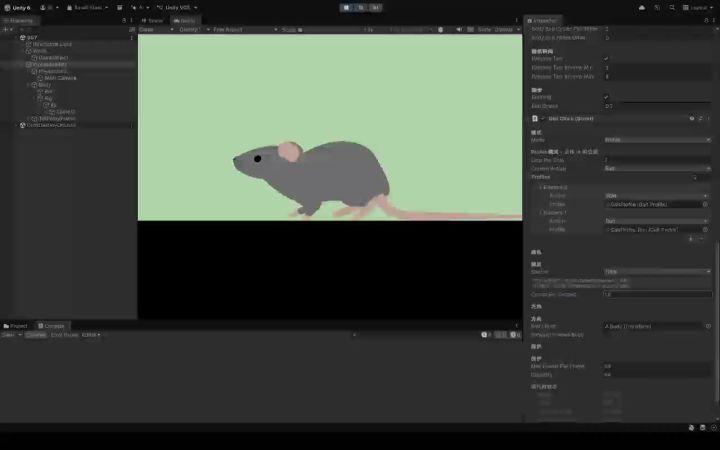Lock the Inspector panel with the lock icon
The width and height of the screenshot is (720, 450).
706,21
